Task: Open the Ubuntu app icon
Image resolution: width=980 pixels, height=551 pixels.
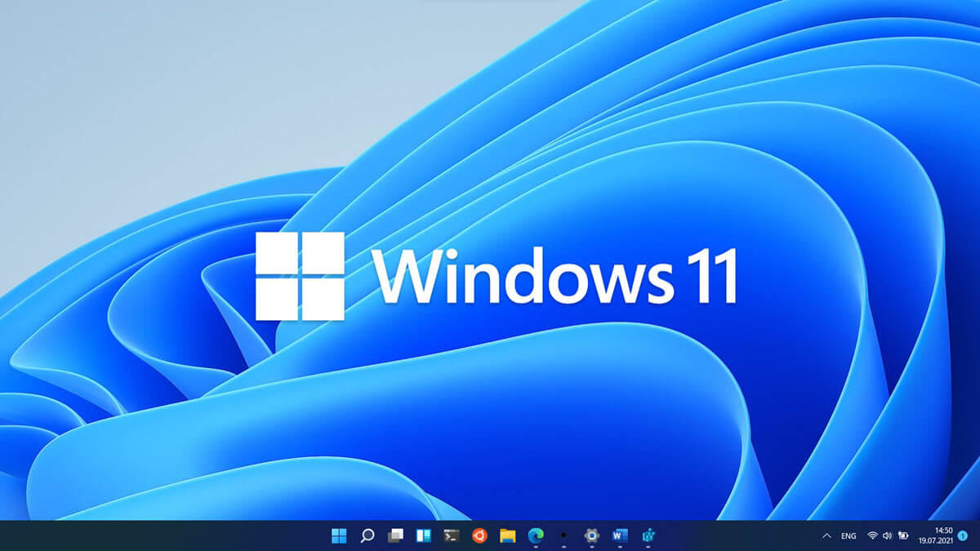Action: 479,535
